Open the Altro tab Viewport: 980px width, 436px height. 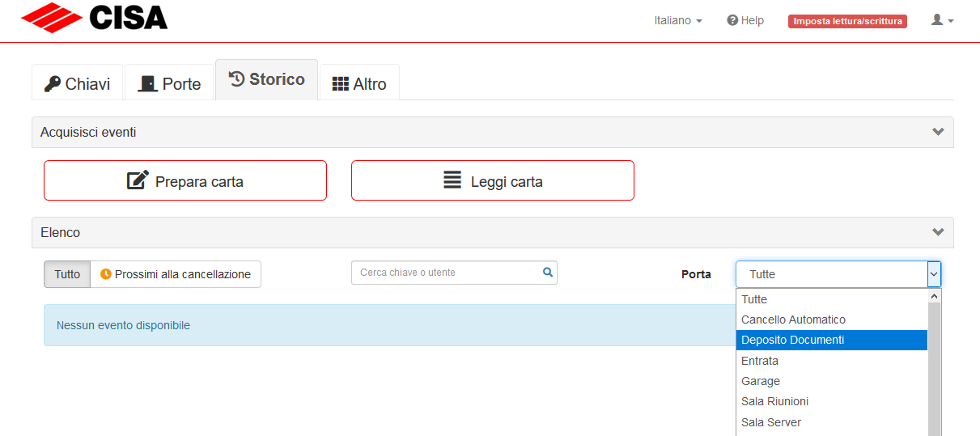click(x=359, y=83)
